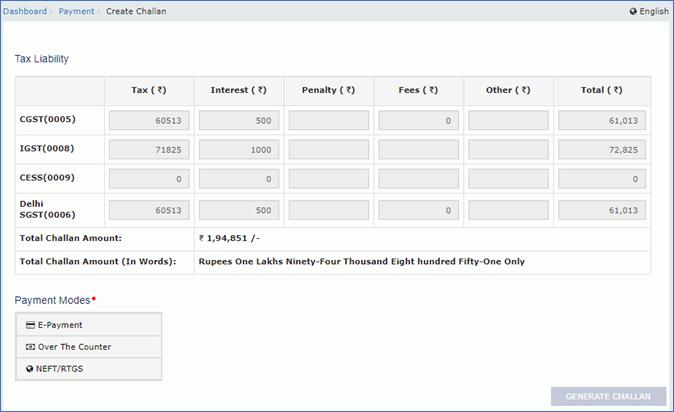Click the empty IGST Other field
The height and width of the screenshot is (412, 674).
(509, 150)
